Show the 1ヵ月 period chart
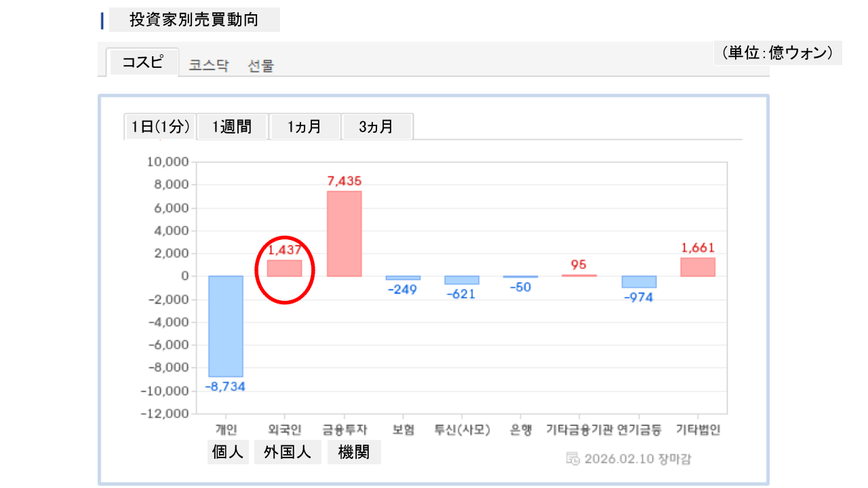 tap(304, 127)
